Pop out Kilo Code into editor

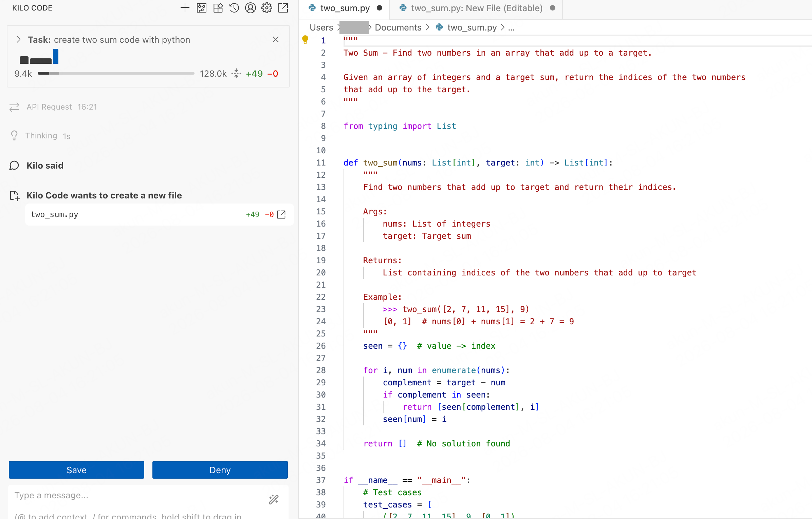click(283, 8)
